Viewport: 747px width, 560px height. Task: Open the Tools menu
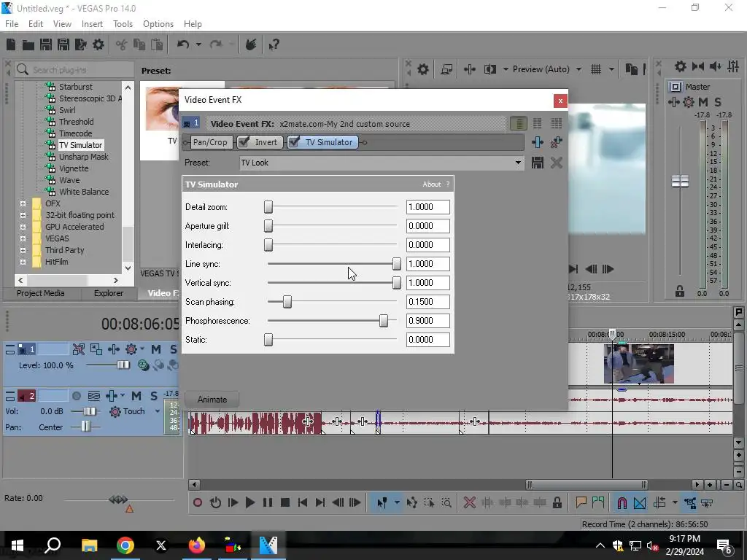[x=123, y=24]
